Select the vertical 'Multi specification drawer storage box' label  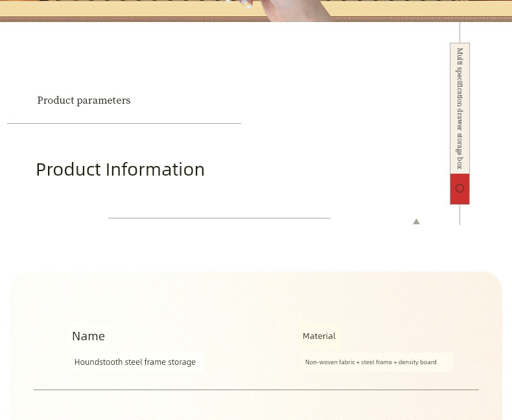coord(460,108)
